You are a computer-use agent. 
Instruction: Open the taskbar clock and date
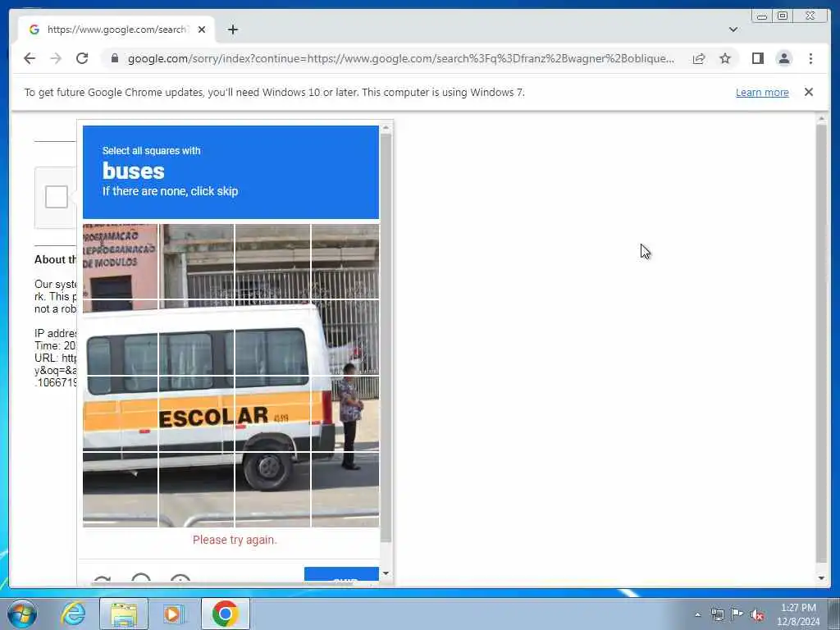click(x=798, y=614)
